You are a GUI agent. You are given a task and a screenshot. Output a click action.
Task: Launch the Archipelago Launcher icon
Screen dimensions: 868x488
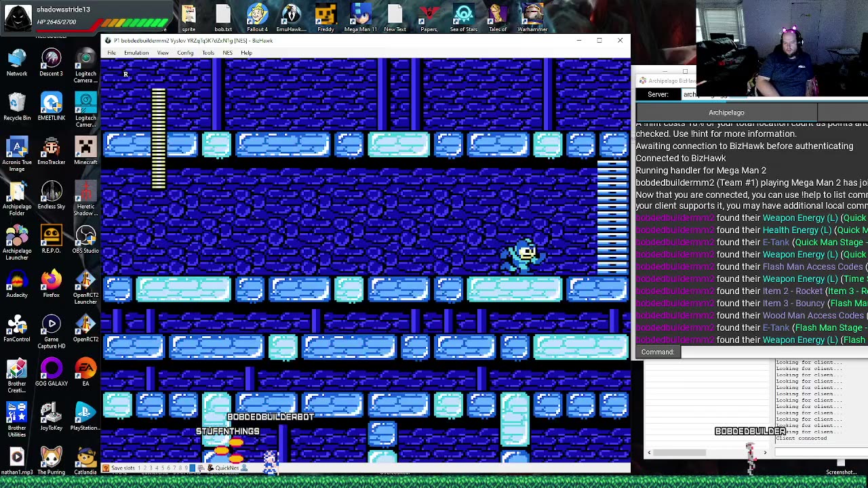[17, 243]
